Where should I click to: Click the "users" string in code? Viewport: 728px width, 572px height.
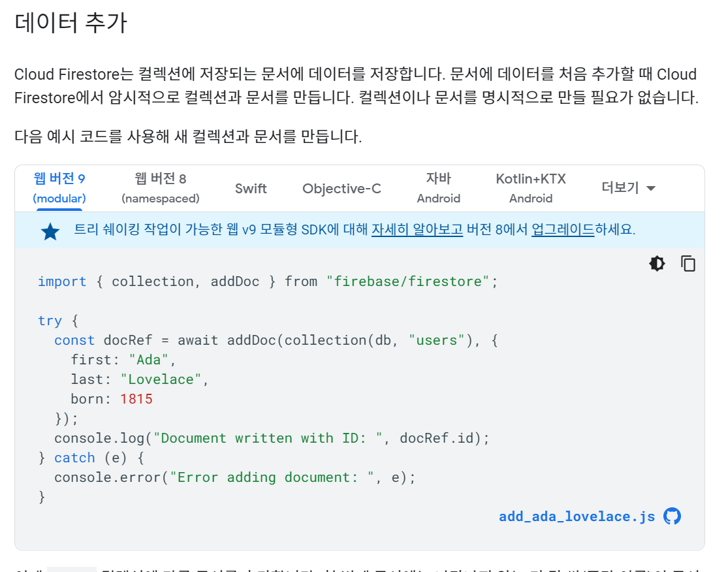[x=436, y=340]
